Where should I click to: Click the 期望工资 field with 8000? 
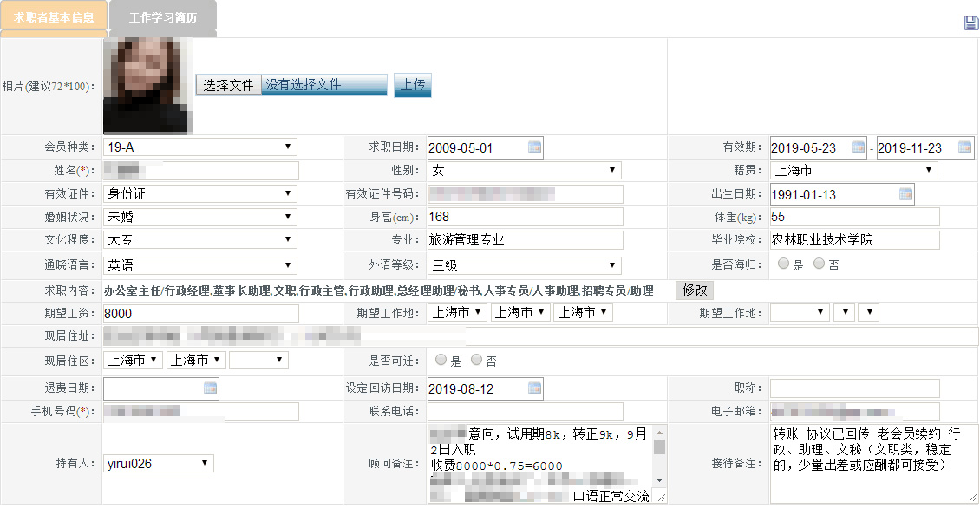[x=201, y=314]
